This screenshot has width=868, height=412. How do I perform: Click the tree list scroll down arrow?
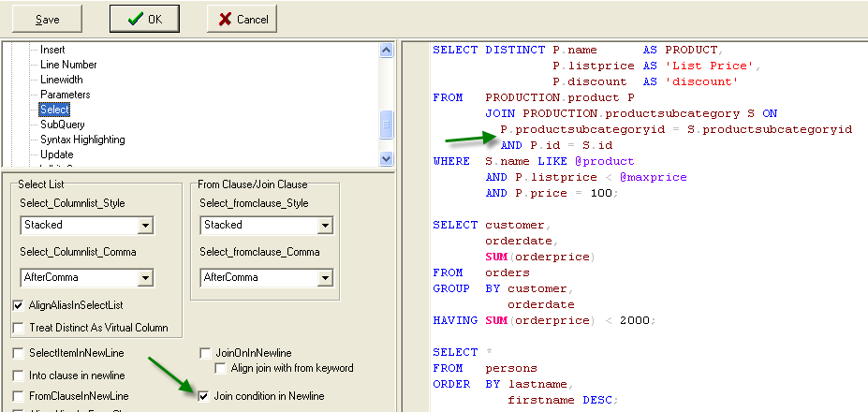[387, 158]
